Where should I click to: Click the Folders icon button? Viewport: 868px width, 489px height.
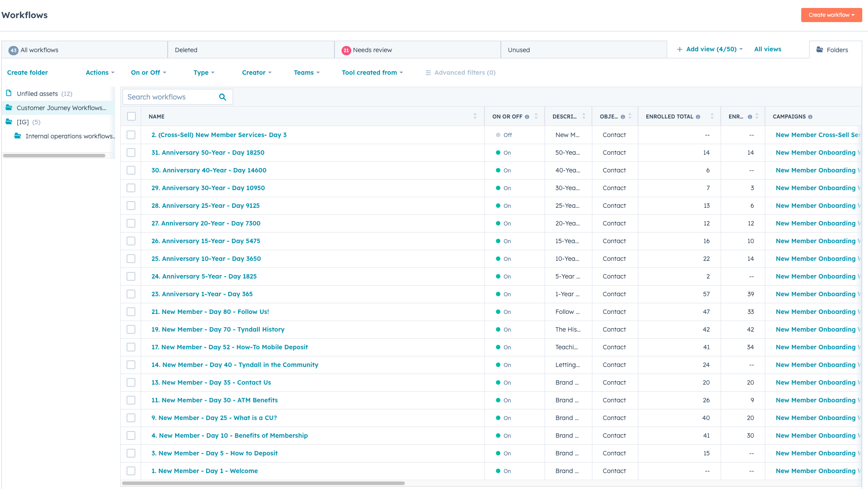(820, 50)
